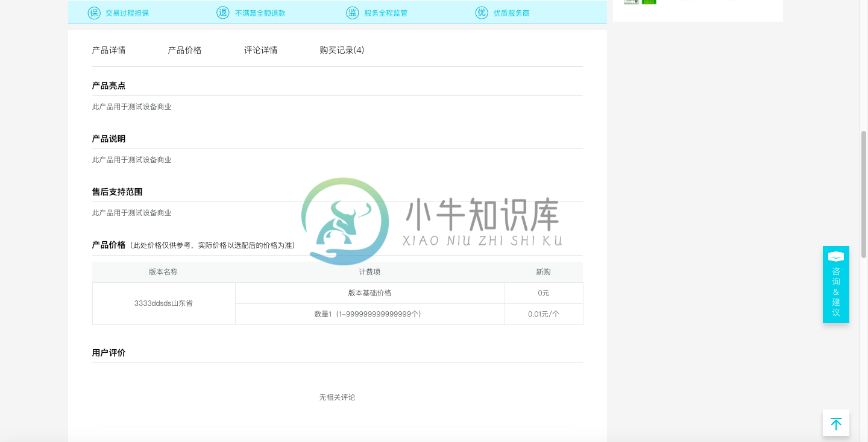
Task: Switch to the 产品详情 tab
Action: pyautogui.click(x=109, y=50)
